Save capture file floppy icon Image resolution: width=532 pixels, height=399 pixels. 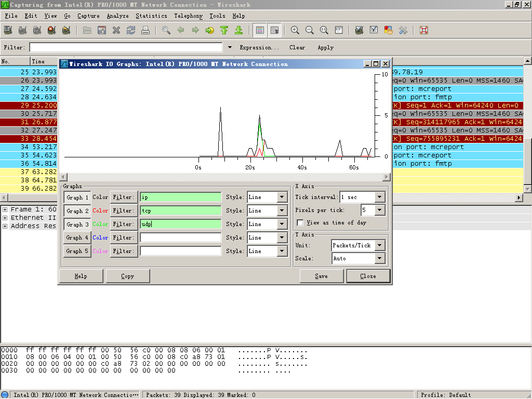click(x=102, y=30)
